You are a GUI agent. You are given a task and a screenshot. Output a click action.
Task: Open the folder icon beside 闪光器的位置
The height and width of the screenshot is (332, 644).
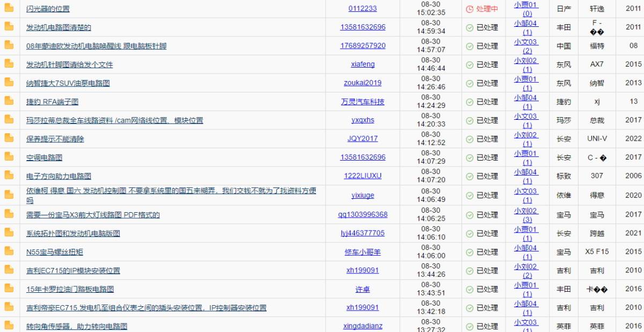point(9,8)
